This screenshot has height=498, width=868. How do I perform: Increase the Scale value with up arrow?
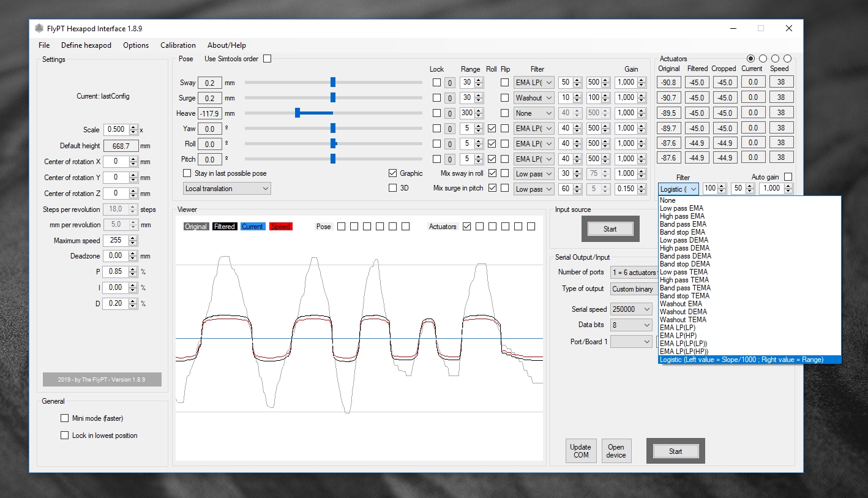point(133,127)
